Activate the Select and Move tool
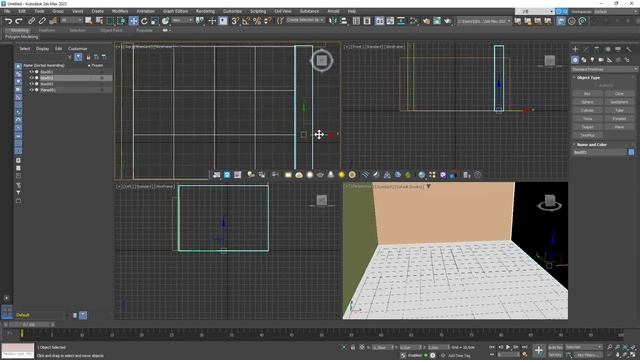Image resolution: width=640 pixels, height=360 pixels. coord(133,21)
